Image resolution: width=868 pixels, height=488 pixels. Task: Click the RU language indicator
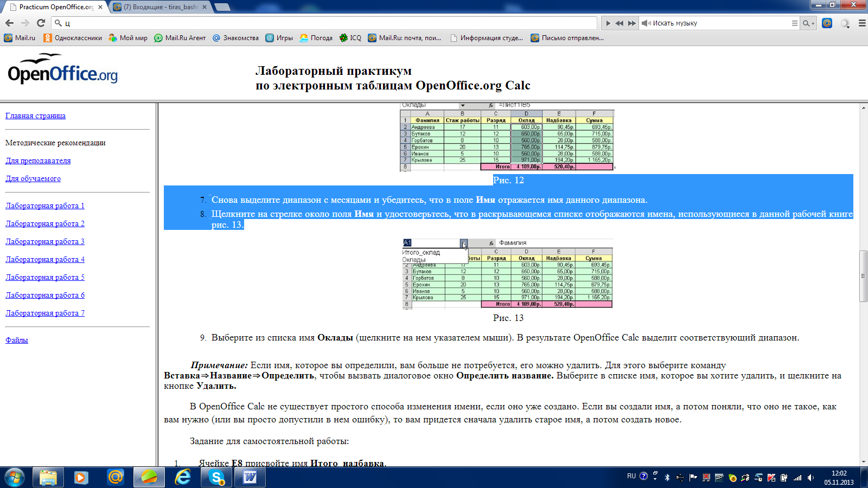coord(631,477)
